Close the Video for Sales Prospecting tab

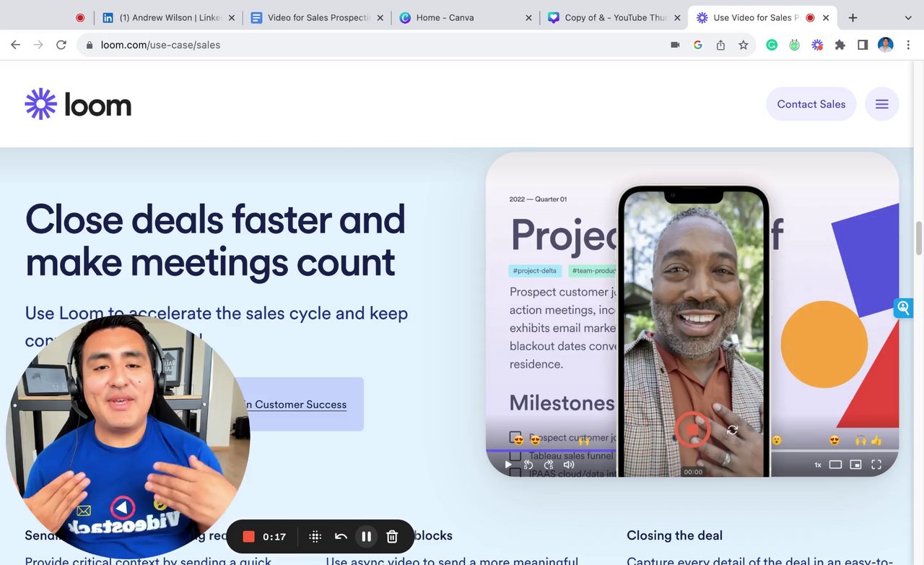point(380,17)
